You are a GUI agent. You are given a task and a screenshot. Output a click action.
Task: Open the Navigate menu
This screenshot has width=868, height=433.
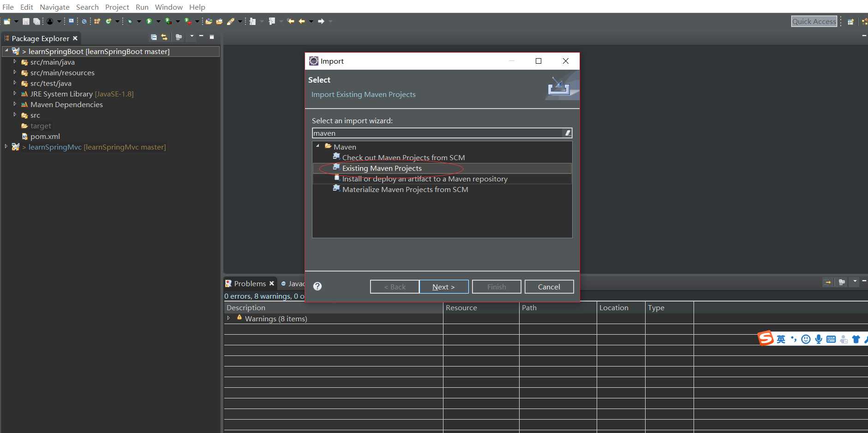point(54,7)
